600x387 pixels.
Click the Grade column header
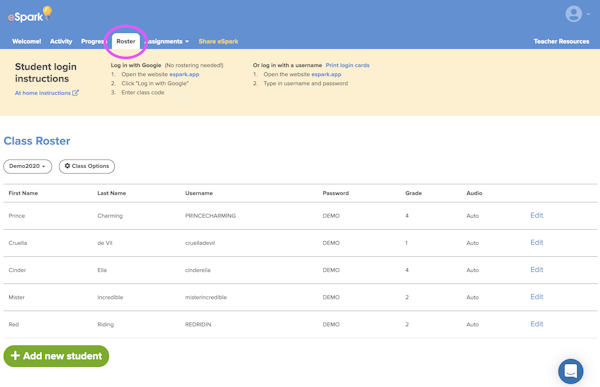(x=413, y=193)
